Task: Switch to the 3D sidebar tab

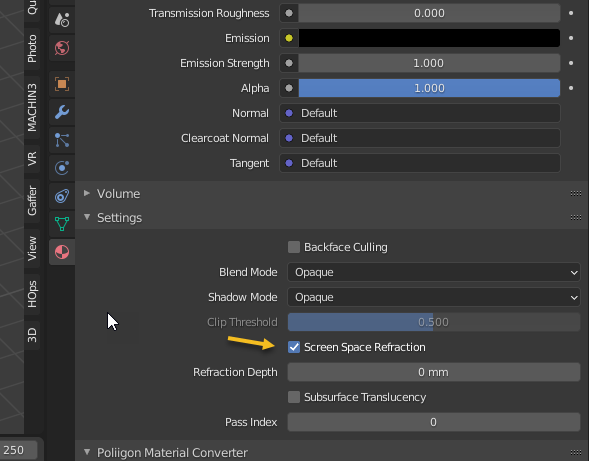Action: (x=32, y=335)
